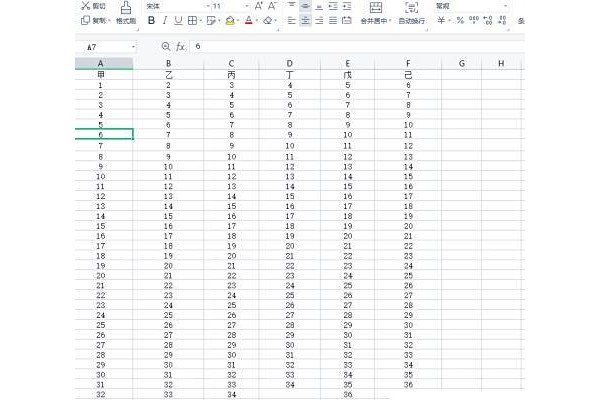This screenshot has height=400, width=600.
Task: Click the red font color A
Action: tap(249, 20)
